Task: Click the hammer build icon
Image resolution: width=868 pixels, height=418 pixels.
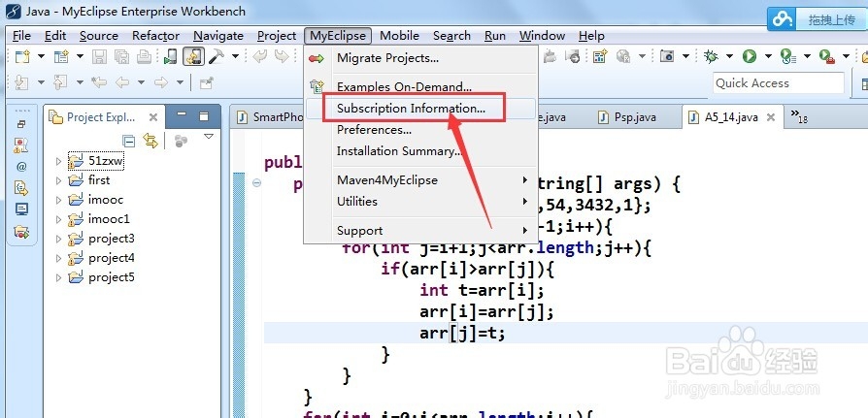Action: pyautogui.click(x=216, y=56)
